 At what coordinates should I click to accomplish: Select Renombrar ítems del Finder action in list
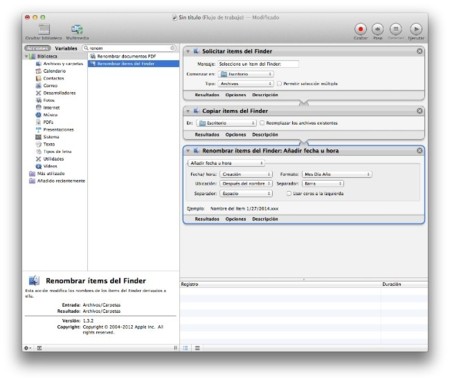click(x=133, y=64)
